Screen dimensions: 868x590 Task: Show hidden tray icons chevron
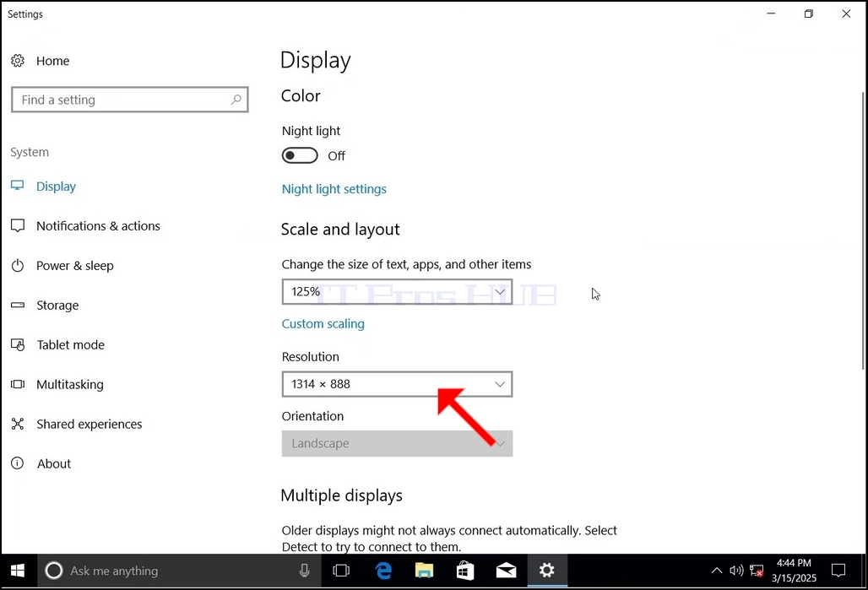point(716,571)
